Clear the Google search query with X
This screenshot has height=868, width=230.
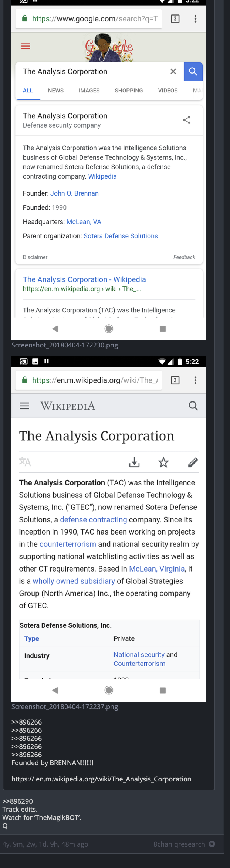173,71
